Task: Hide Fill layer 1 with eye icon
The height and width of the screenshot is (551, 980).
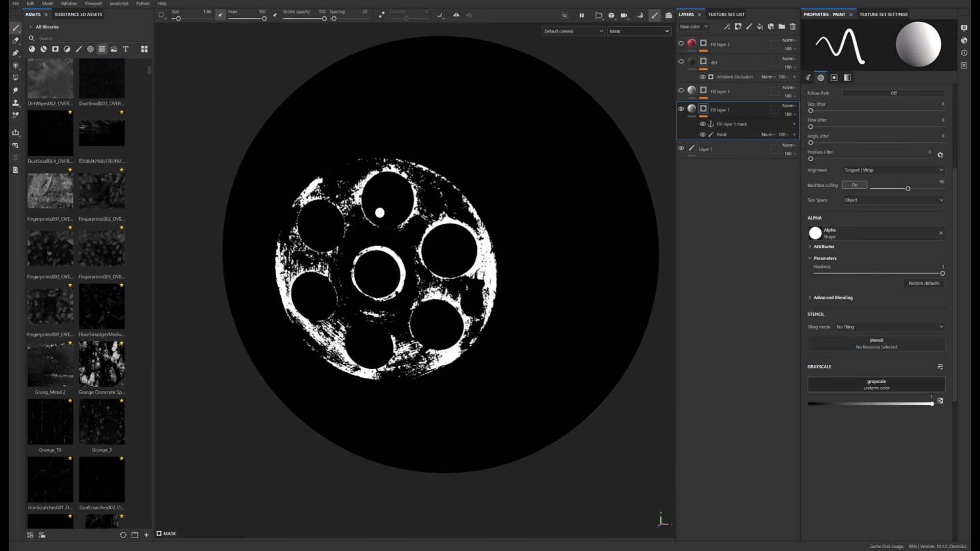Action: pos(681,109)
